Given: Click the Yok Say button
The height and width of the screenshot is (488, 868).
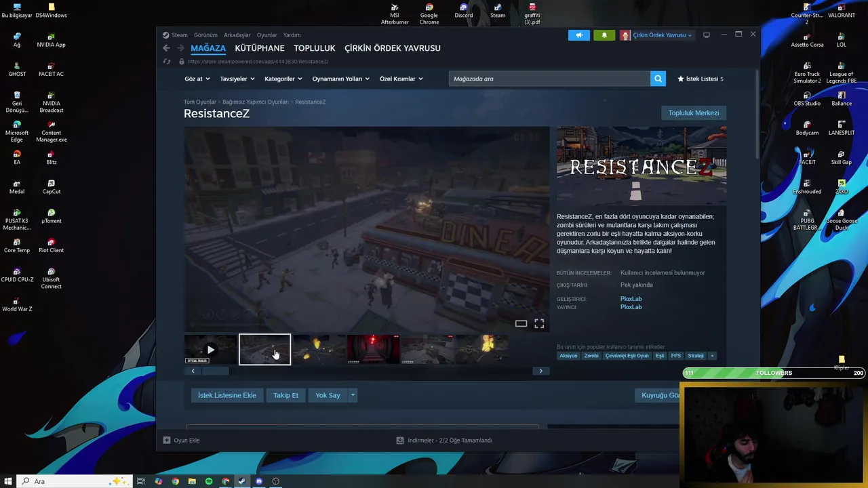Looking at the screenshot, I should pyautogui.click(x=328, y=395).
